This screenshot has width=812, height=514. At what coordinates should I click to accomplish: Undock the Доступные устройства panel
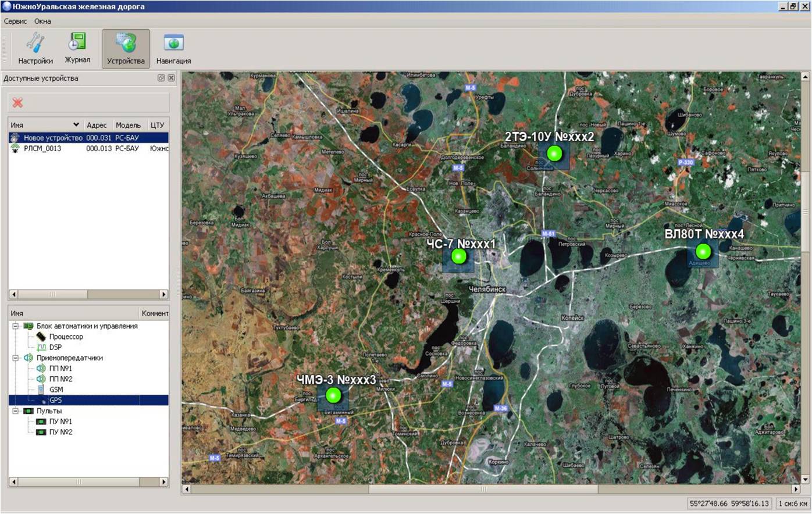(161, 78)
